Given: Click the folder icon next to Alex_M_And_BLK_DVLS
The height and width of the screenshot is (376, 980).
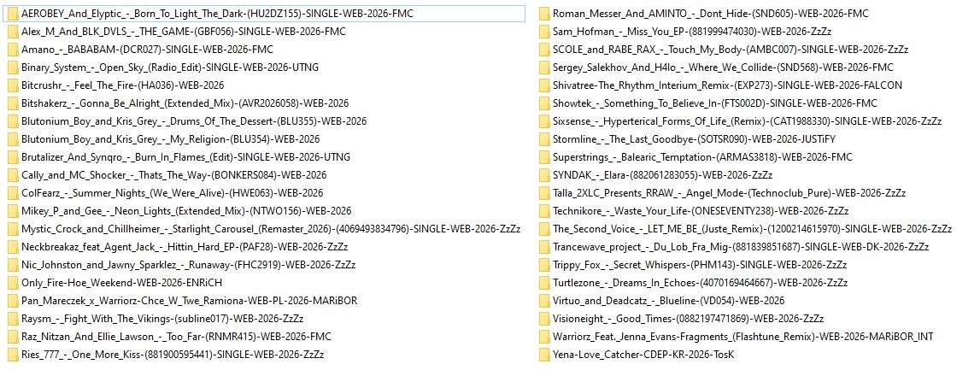Looking at the screenshot, I should (x=13, y=32).
